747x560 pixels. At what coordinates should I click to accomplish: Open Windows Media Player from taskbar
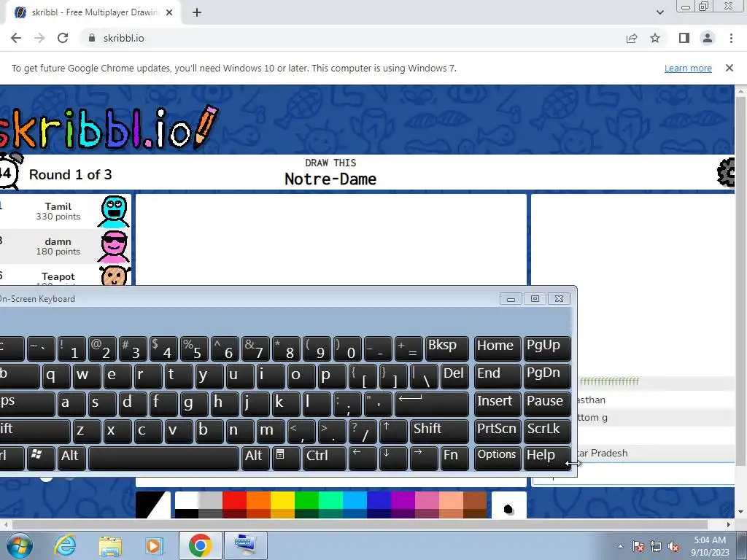[x=154, y=545]
